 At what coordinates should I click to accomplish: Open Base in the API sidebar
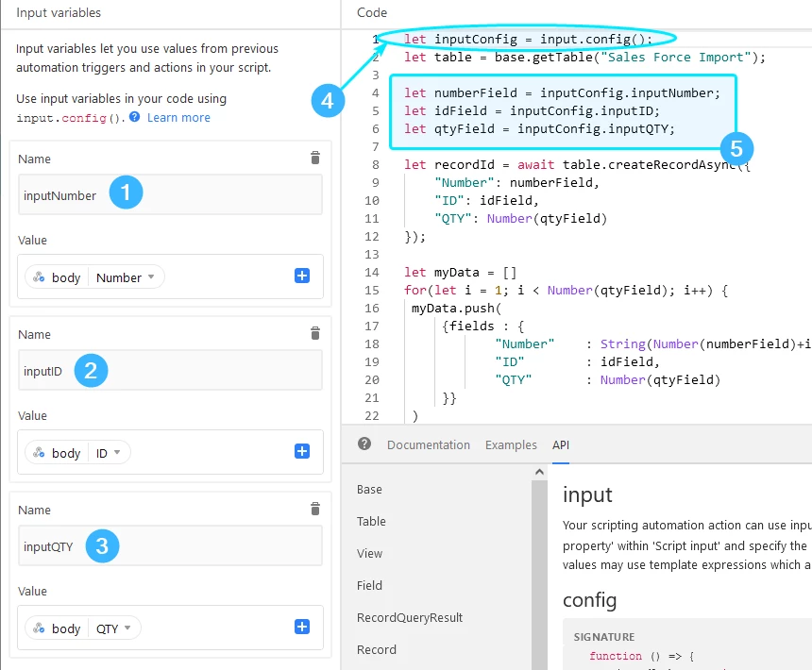coord(369,490)
